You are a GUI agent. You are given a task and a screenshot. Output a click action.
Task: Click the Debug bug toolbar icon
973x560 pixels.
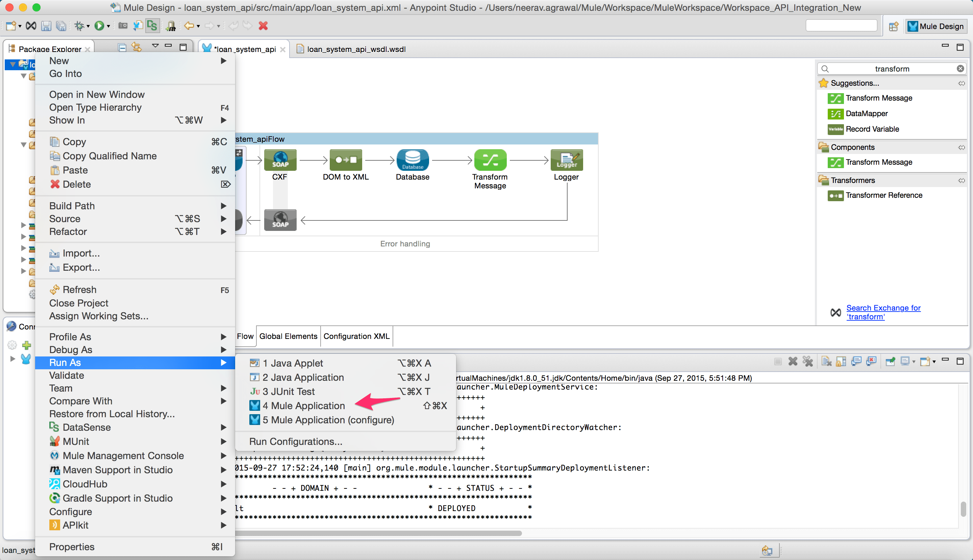pyautogui.click(x=79, y=26)
